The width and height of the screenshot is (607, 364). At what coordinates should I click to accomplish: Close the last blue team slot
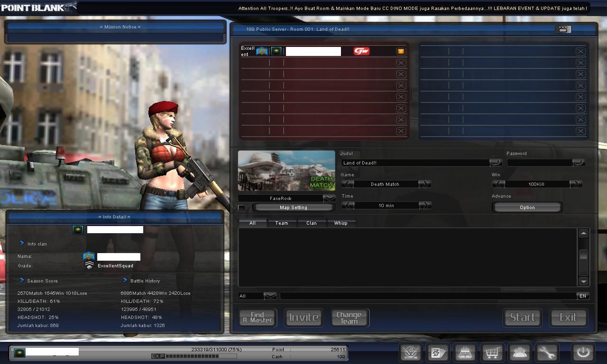click(x=580, y=131)
